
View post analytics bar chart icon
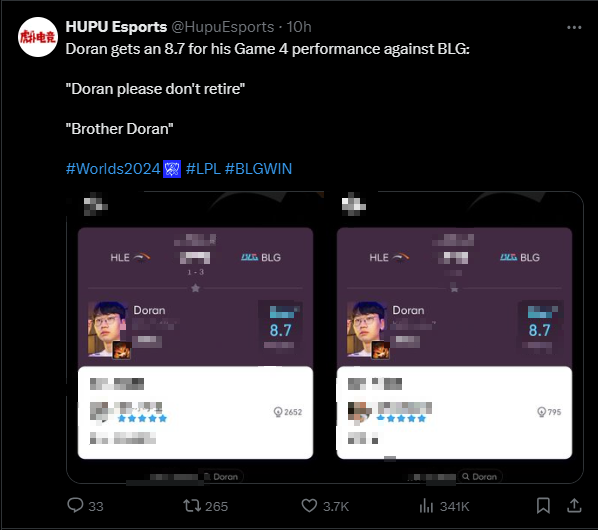[x=426, y=506]
